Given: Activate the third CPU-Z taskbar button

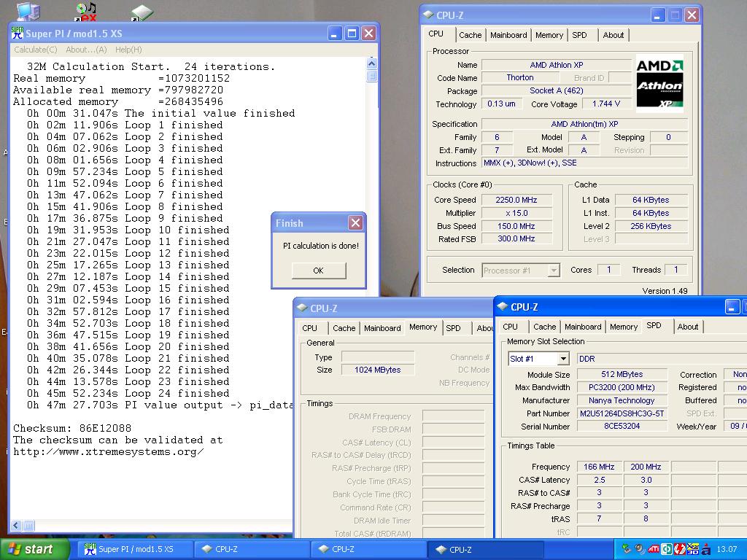Looking at the screenshot, I should coord(486,549).
